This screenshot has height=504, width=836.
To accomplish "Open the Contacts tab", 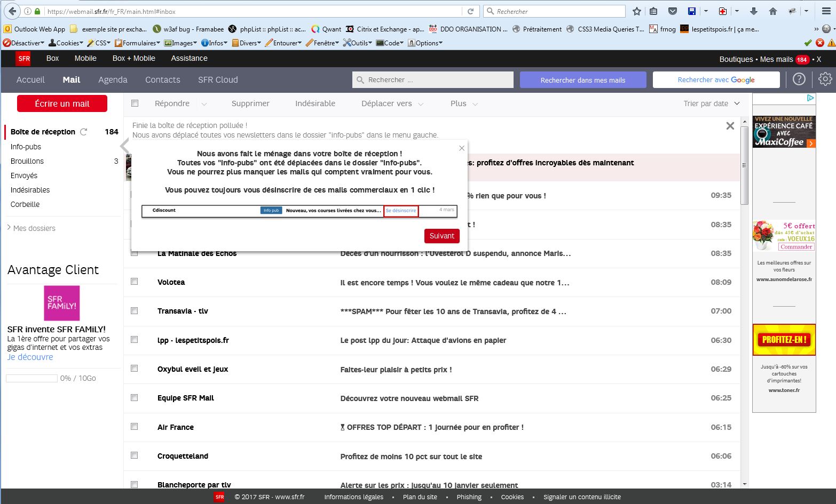I will click(x=162, y=79).
